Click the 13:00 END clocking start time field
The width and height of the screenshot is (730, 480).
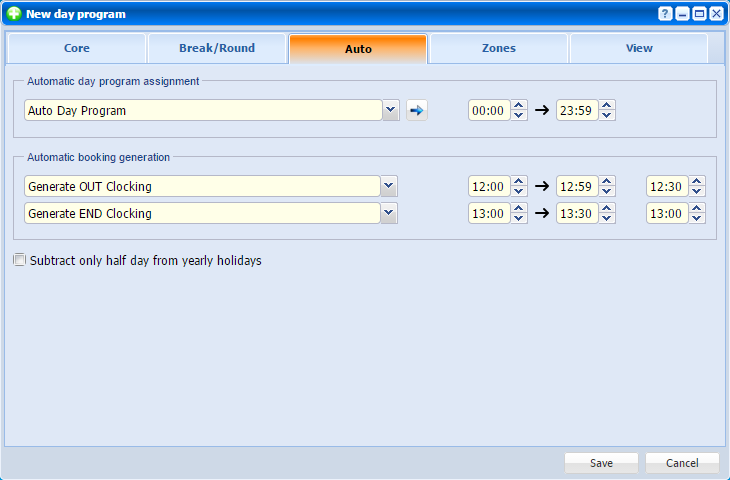point(488,213)
